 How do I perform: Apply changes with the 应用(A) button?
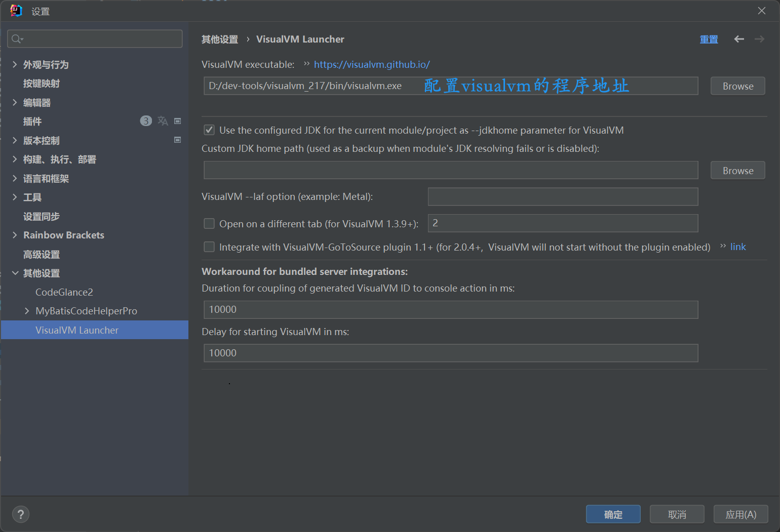pyautogui.click(x=740, y=514)
